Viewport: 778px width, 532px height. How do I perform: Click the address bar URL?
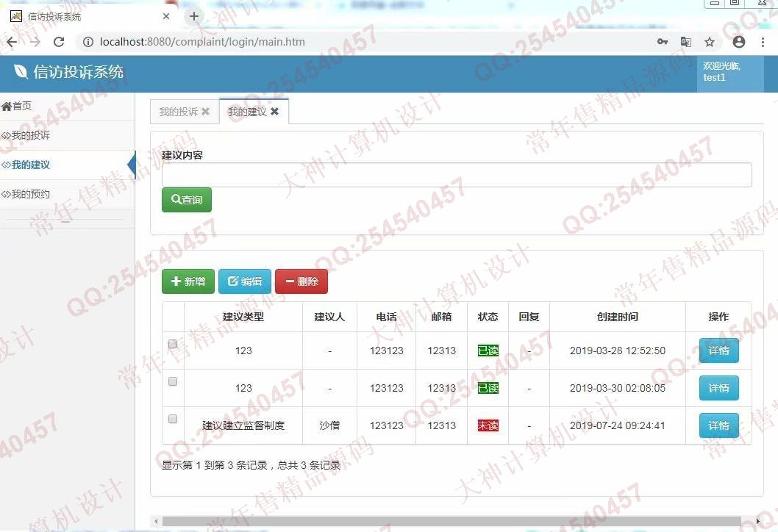click(x=202, y=42)
